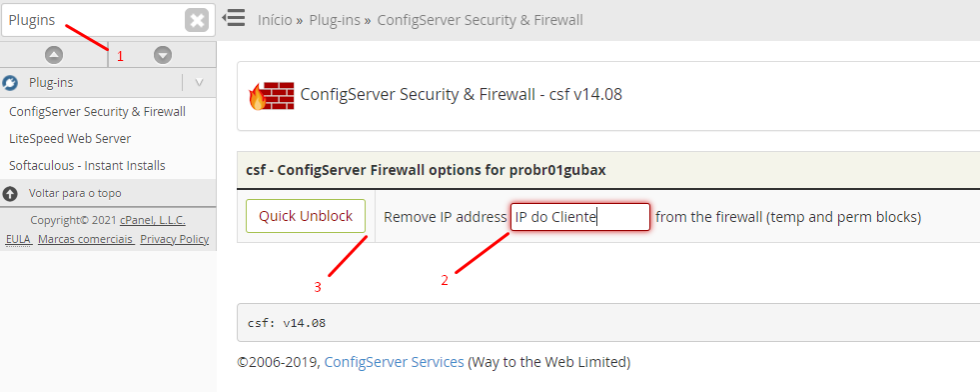980x392 pixels.
Task: Open the EULA link
Action: [x=19, y=239]
